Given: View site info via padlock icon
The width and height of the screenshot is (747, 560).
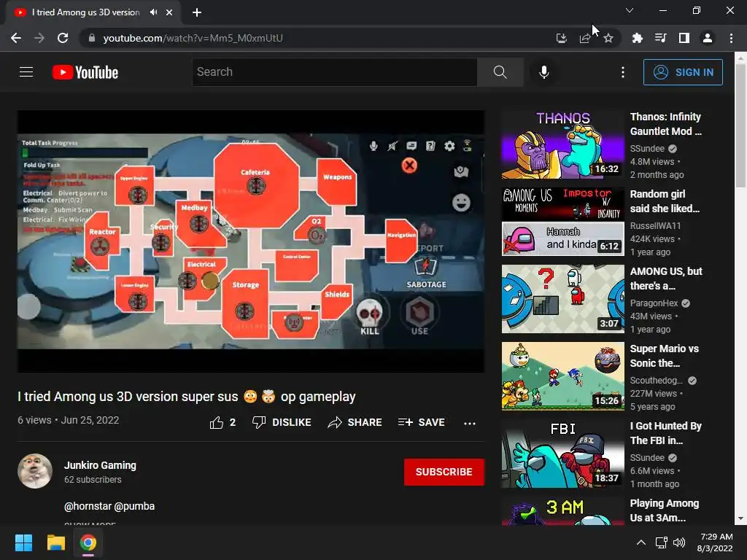Looking at the screenshot, I should pyautogui.click(x=91, y=38).
